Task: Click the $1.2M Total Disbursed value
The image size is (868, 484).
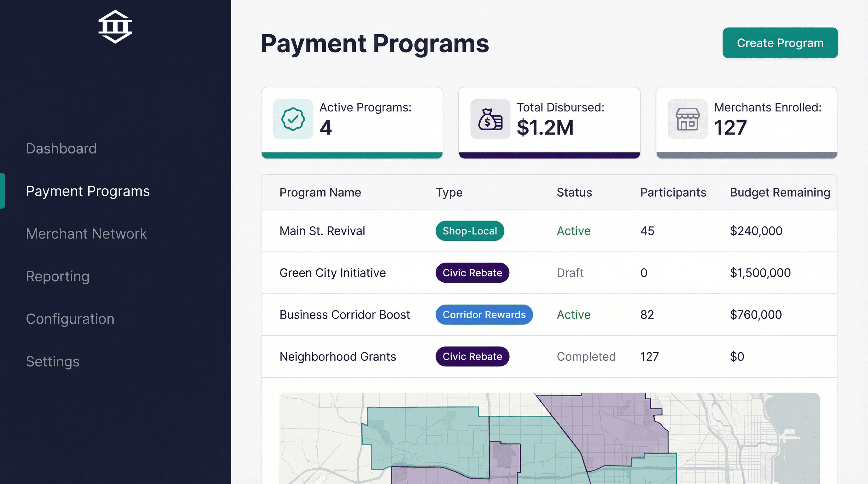Action: pos(545,128)
